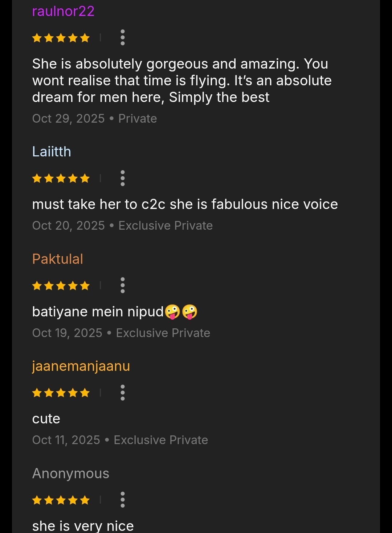
Task: Click the star rating on the Anonymous review
Action: tap(61, 500)
